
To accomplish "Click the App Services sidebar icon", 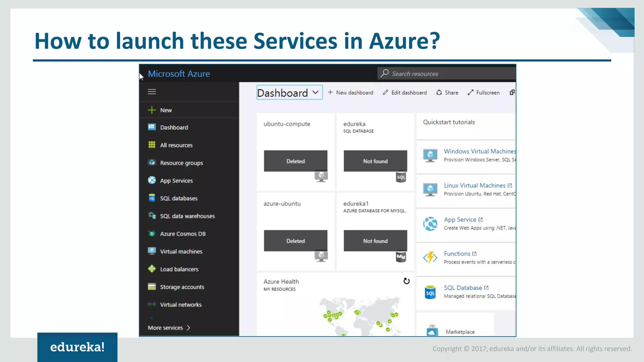I will [152, 180].
